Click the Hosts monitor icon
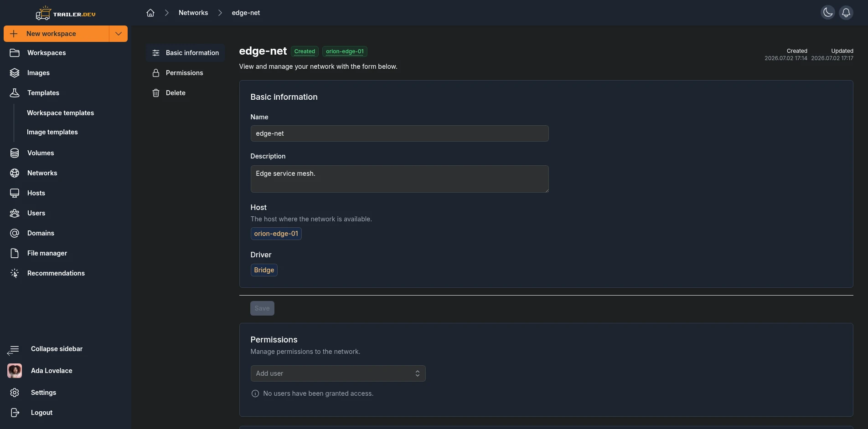 (15, 193)
